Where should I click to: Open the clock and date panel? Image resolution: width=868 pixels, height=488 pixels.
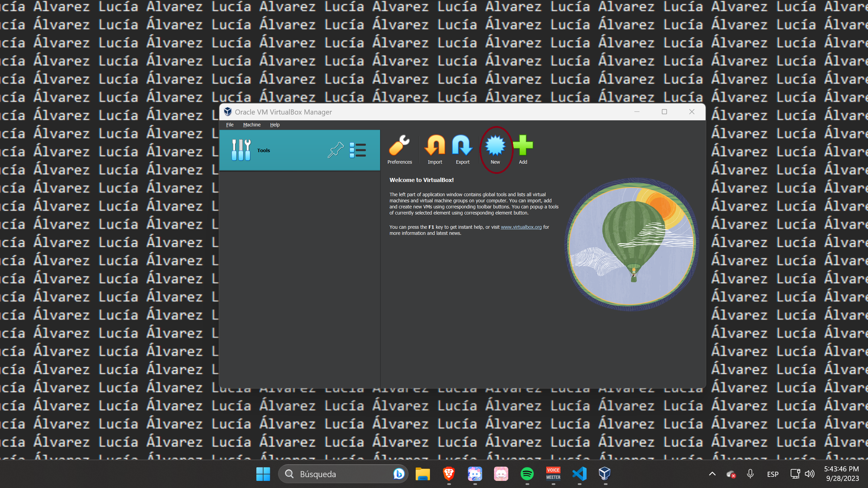(842, 474)
